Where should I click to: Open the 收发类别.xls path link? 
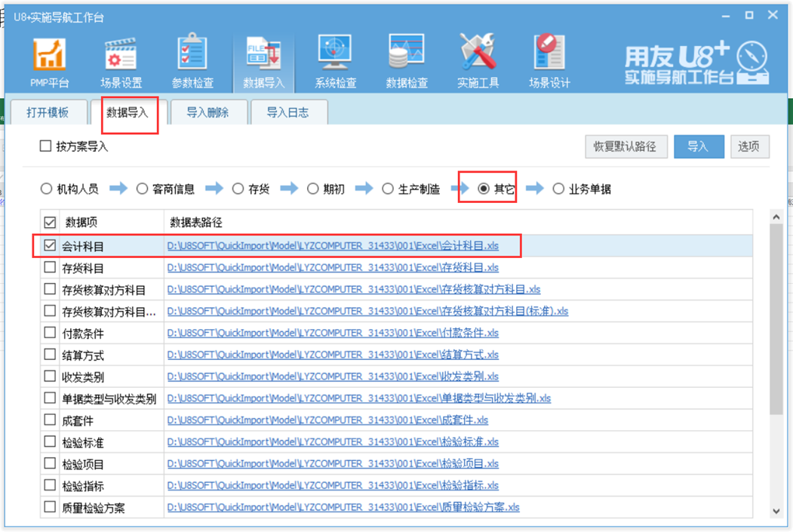coord(333,377)
